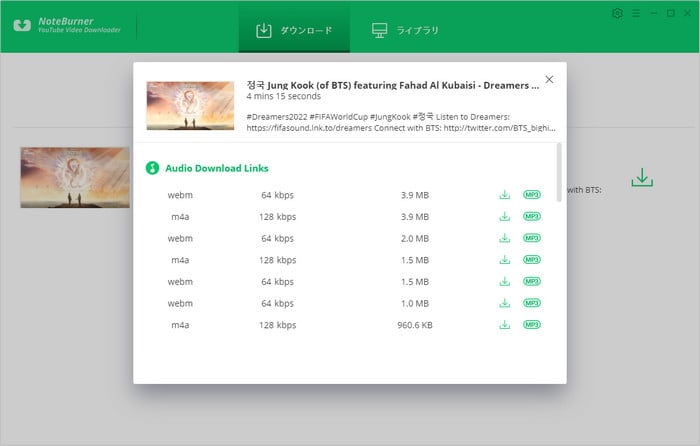Convert m4a 960.6 KB audio to MP3

(x=532, y=325)
